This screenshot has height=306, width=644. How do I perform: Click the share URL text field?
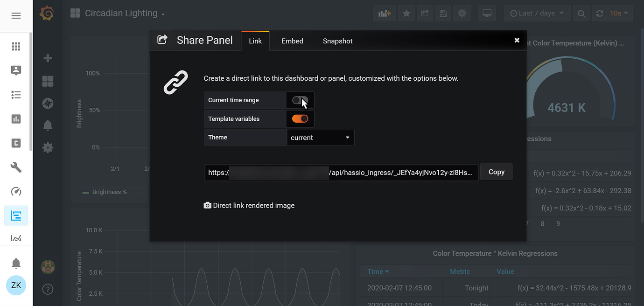point(341,172)
